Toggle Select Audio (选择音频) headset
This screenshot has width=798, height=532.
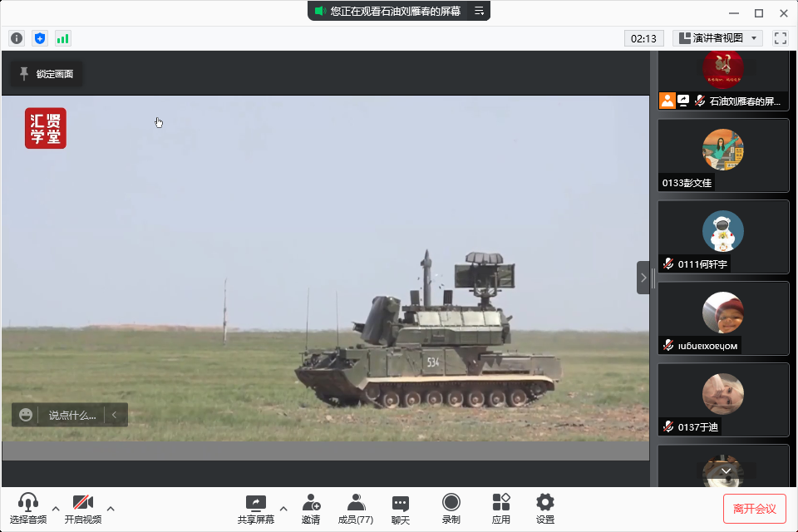pos(28,509)
